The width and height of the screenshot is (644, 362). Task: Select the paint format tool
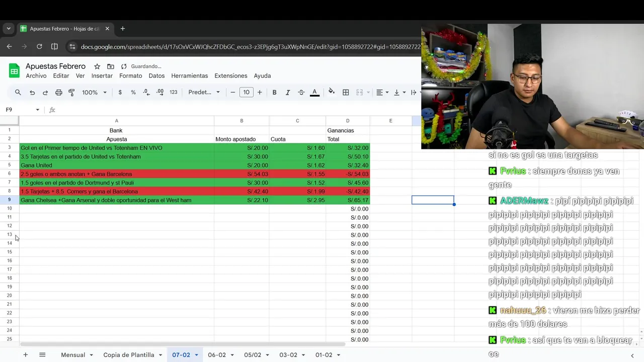pyautogui.click(x=71, y=93)
